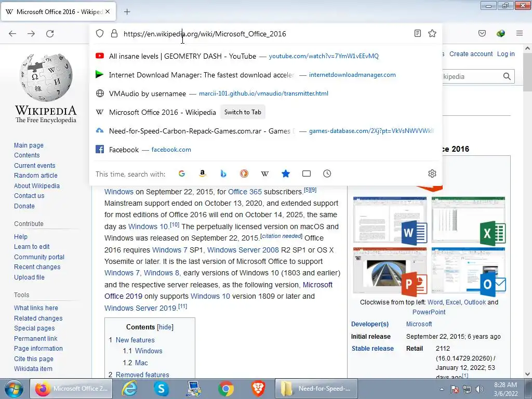Search this time with Google
The height and width of the screenshot is (399, 532).
182,174
